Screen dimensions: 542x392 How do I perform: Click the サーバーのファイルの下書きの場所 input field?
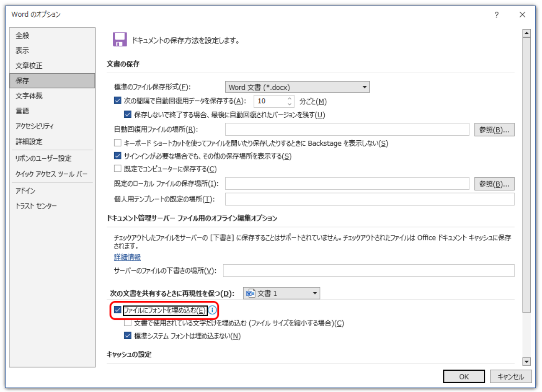tap(369, 270)
